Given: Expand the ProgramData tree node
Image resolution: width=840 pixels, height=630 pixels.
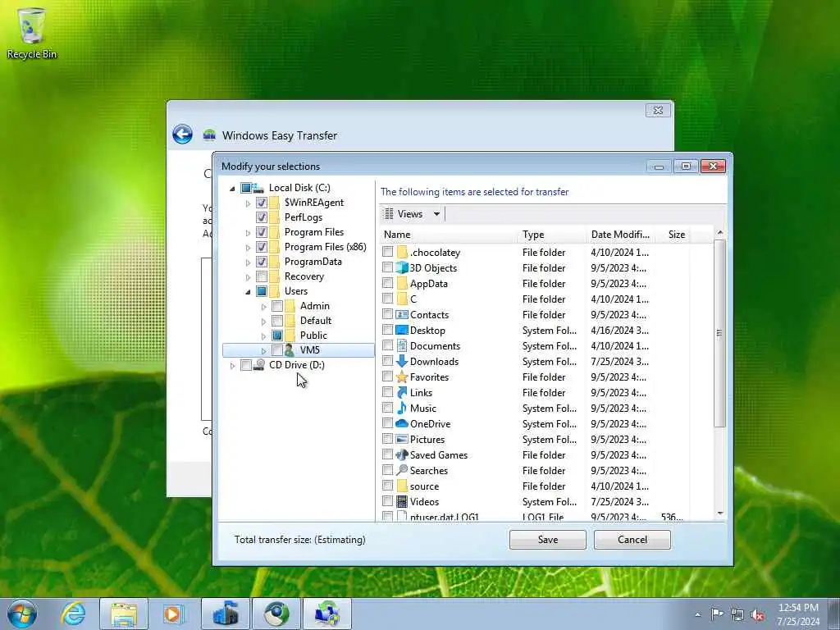Looking at the screenshot, I should [248, 262].
